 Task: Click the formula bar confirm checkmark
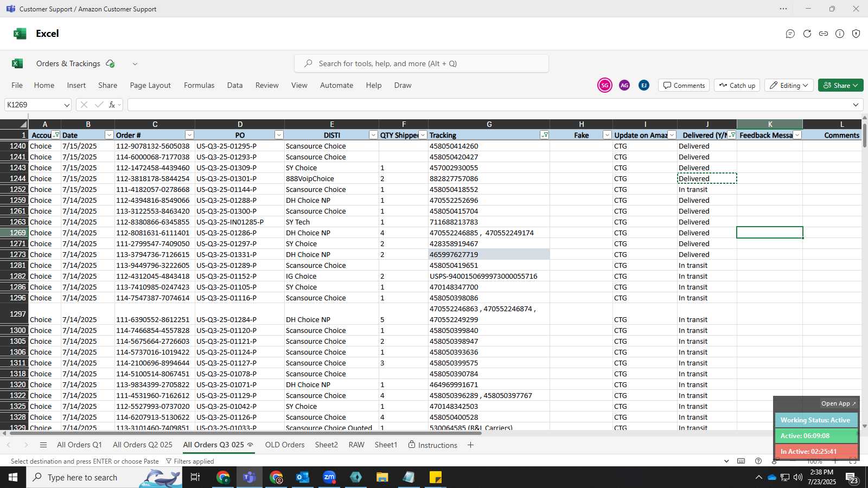[x=99, y=105]
